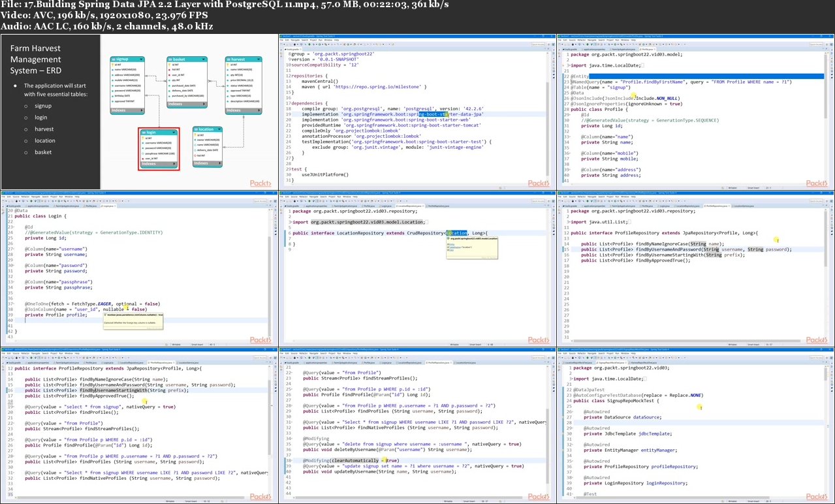Click the 'private Profile profile;' line

(x=56, y=315)
